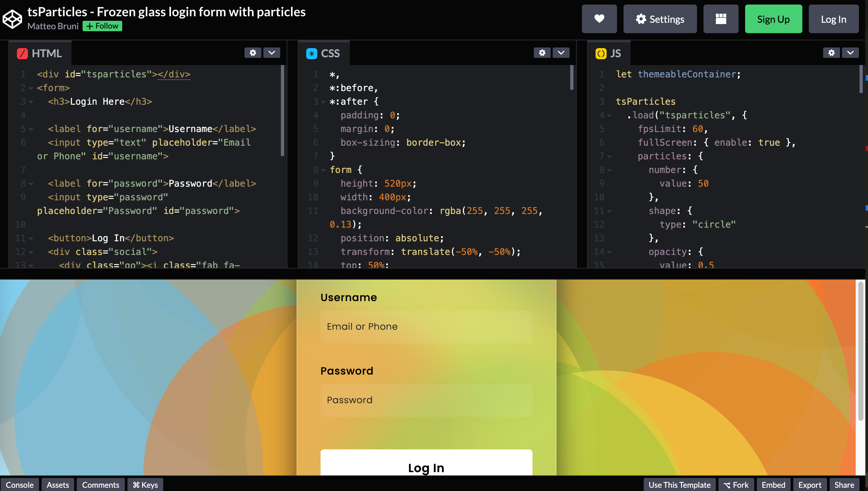Click the yellow JS panel icon
This screenshot has height=491, width=868.
(x=601, y=53)
